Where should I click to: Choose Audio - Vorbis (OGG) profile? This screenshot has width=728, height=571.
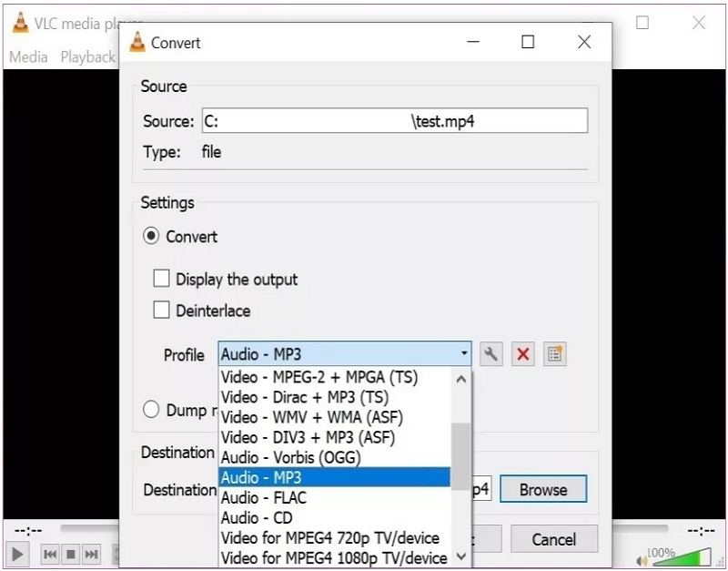[x=334, y=457]
